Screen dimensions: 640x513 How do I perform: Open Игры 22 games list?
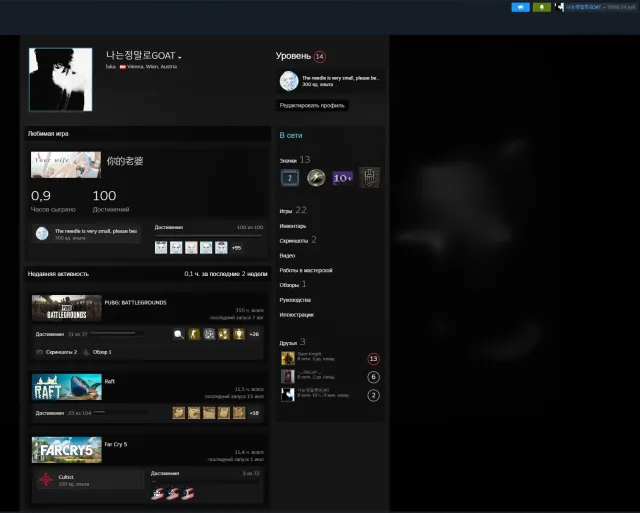[293, 211]
